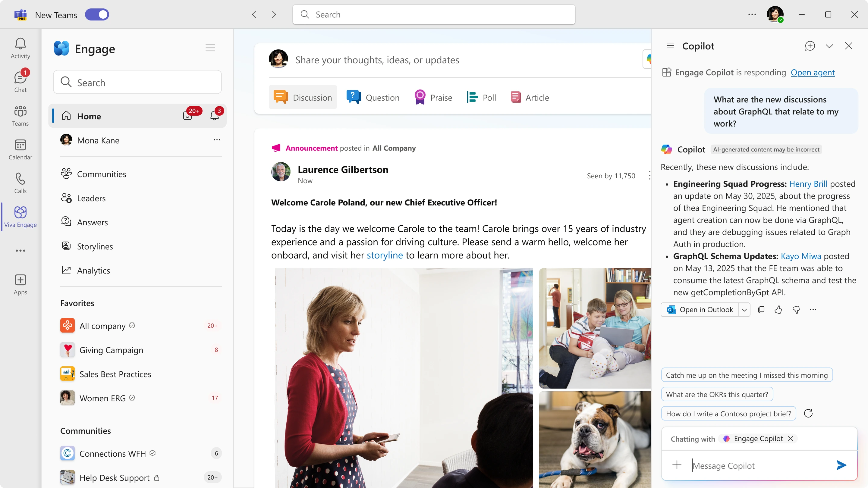This screenshot has width=868, height=488.
Task: Open the Sales Best Practices community
Action: 141,374
